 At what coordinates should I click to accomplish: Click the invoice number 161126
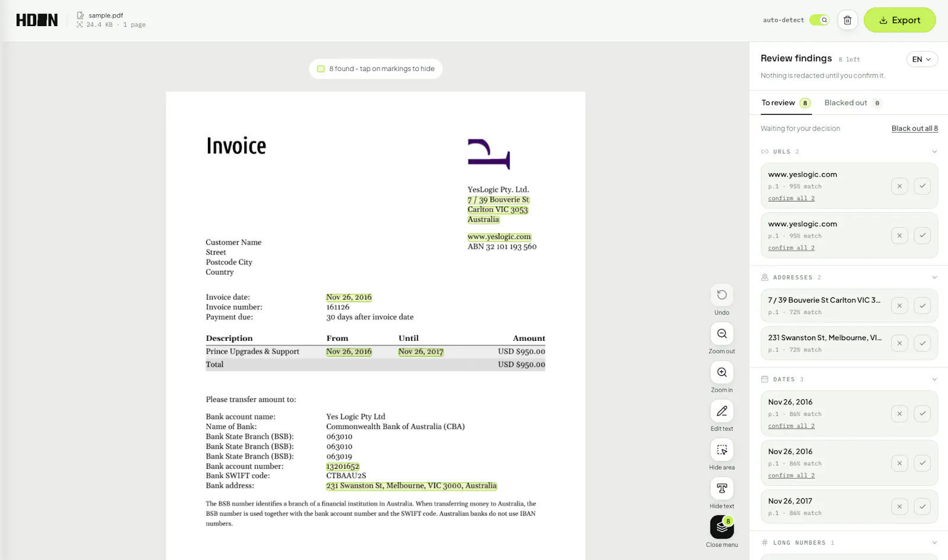point(338,307)
